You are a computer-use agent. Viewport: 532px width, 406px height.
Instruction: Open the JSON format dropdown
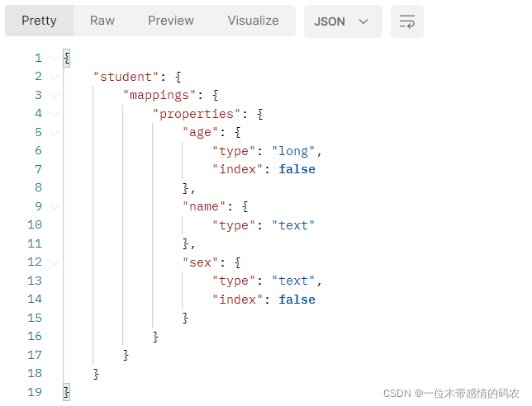tap(342, 21)
